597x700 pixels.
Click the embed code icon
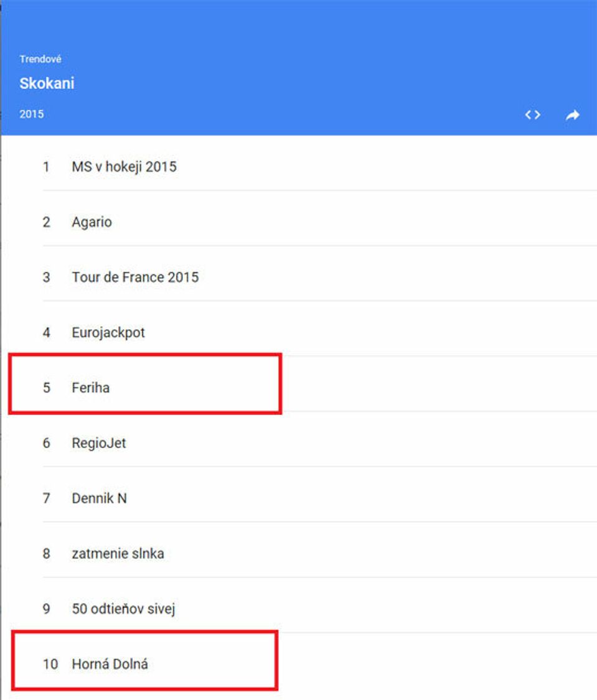[x=532, y=115]
